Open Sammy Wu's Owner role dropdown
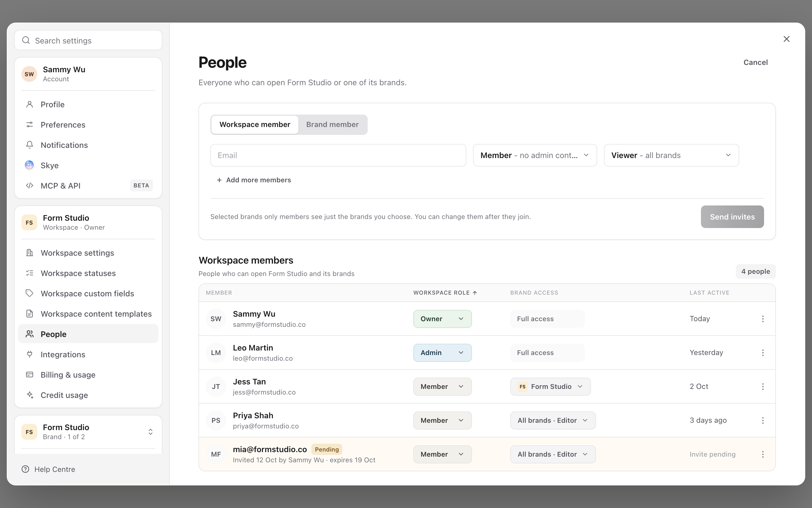This screenshot has width=812, height=508. (x=442, y=319)
